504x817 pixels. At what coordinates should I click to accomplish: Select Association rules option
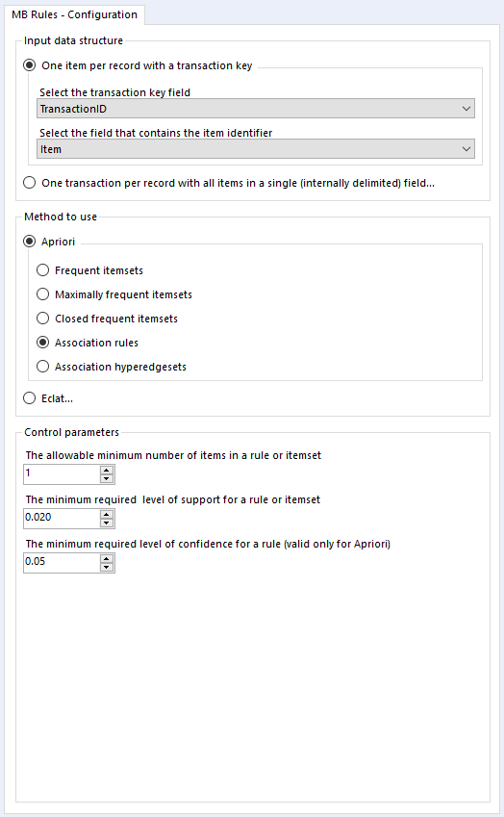pos(42,343)
